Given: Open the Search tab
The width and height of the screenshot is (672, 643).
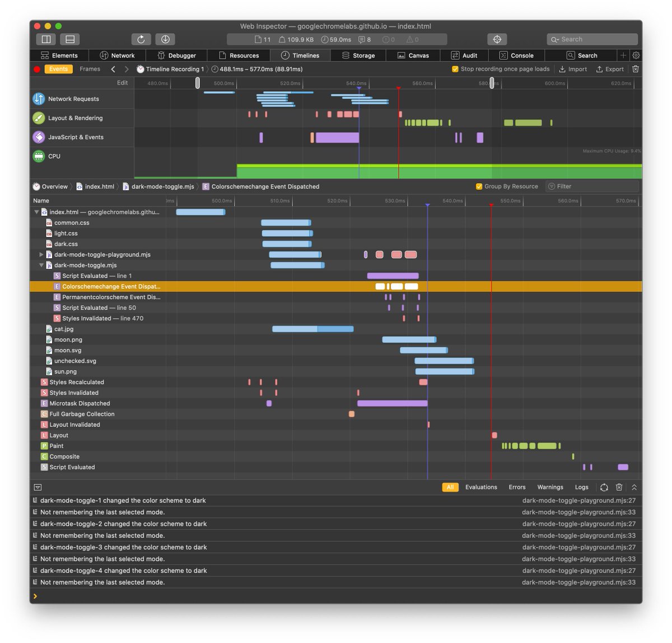Looking at the screenshot, I should coord(581,55).
